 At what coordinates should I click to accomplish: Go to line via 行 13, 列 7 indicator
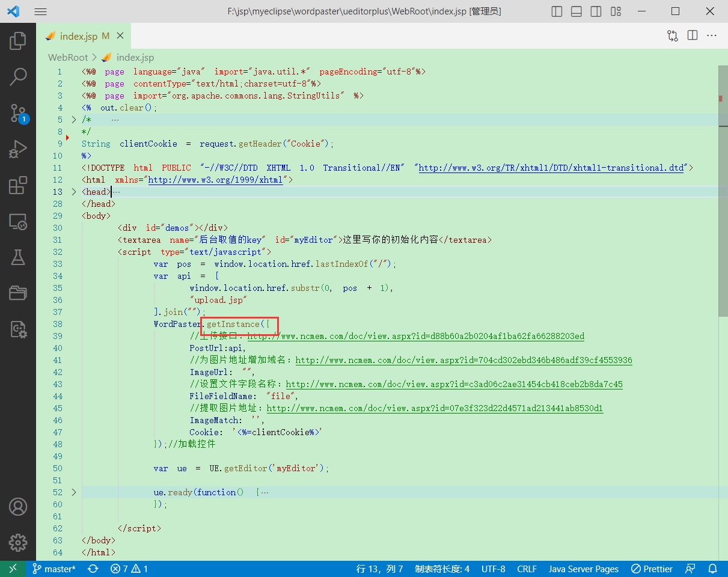tap(379, 569)
